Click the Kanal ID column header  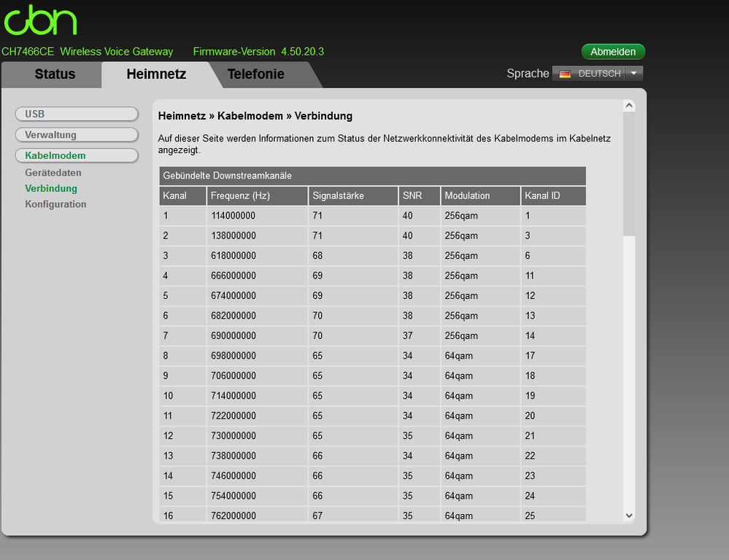(x=553, y=195)
